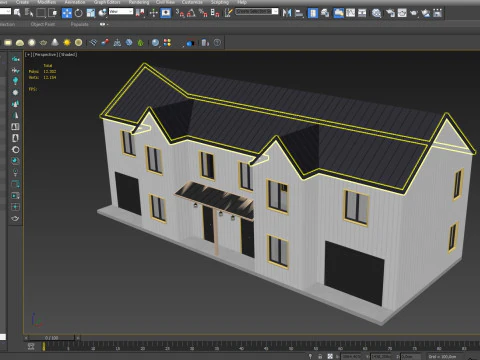Click the teapot icon in left toolbar
480x360 pixels.
point(15,218)
